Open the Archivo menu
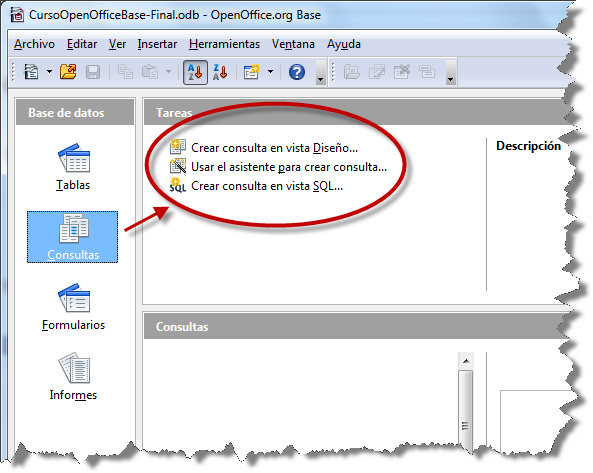593x473 pixels. click(34, 44)
